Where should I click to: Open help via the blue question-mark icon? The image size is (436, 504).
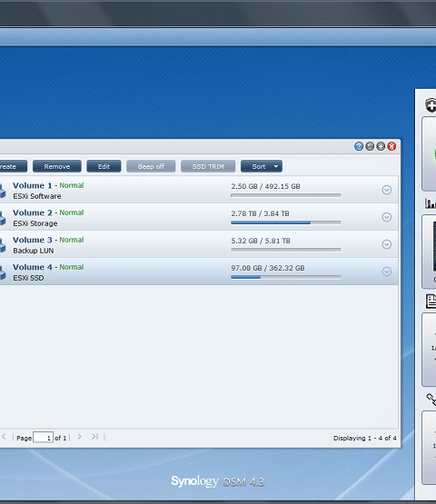click(x=359, y=146)
